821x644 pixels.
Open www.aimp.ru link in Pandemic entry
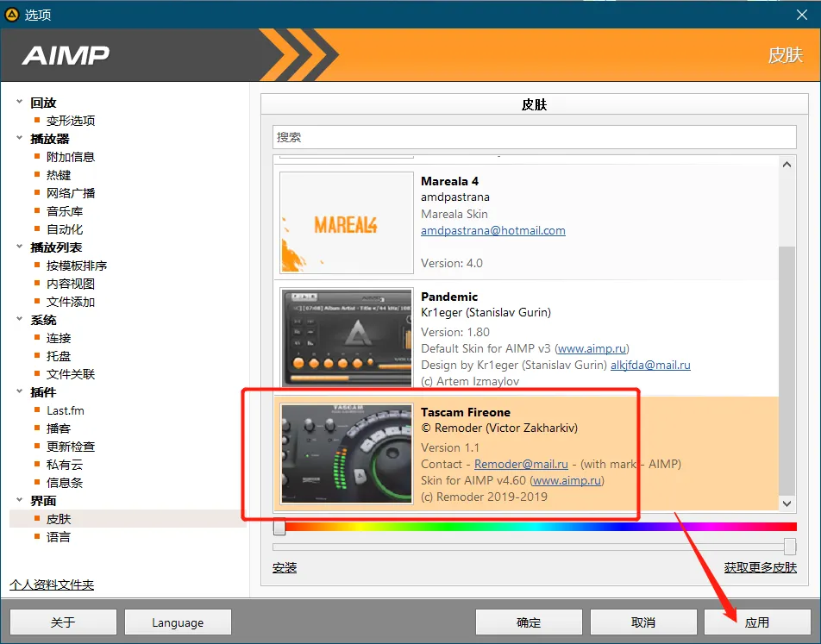tap(592, 348)
